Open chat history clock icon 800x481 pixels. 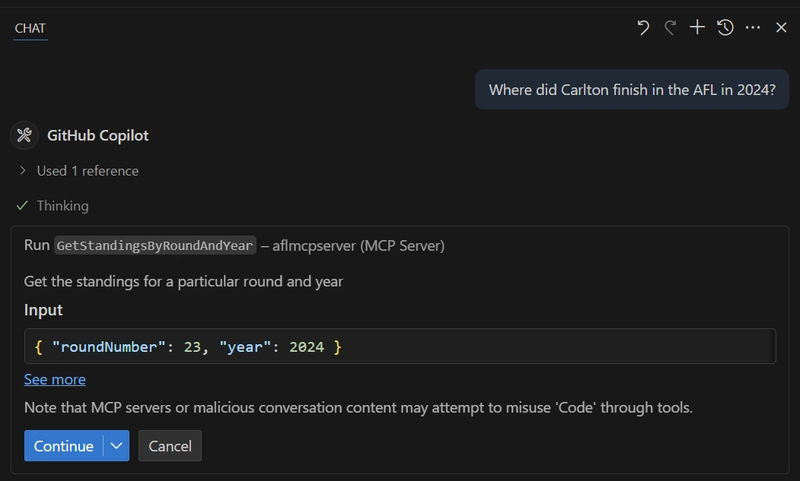click(725, 28)
